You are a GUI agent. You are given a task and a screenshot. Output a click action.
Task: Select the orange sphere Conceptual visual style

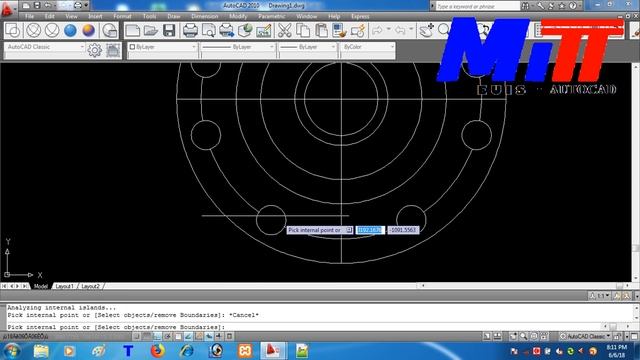(x=89, y=31)
